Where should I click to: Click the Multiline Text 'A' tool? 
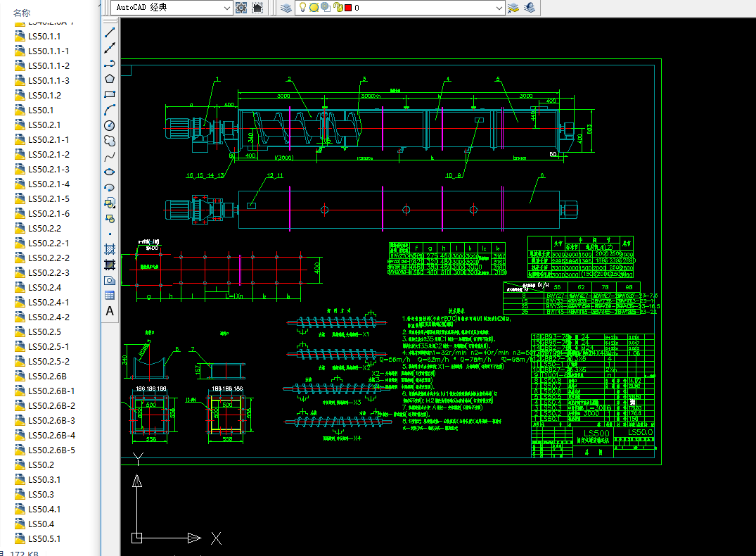pyautogui.click(x=110, y=310)
